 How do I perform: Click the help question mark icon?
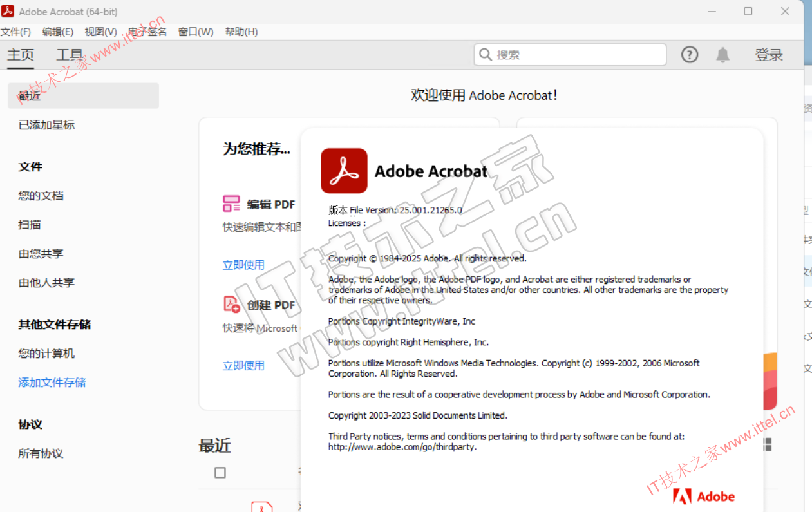pyautogui.click(x=690, y=55)
